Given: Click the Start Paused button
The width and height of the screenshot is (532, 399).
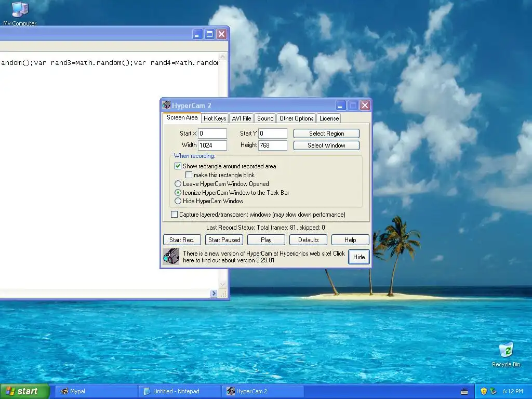Looking at the screenshot, I should 224,240.
